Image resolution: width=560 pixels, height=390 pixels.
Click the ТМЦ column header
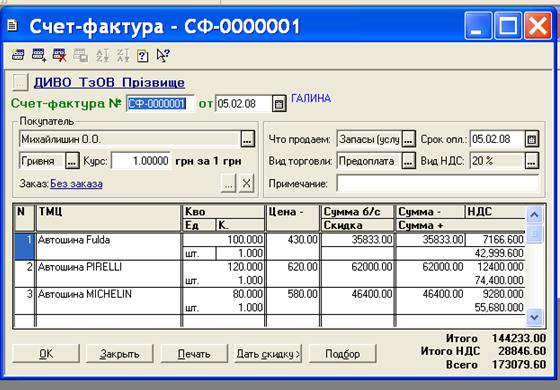pyautogui.click(x=109, y=218)
